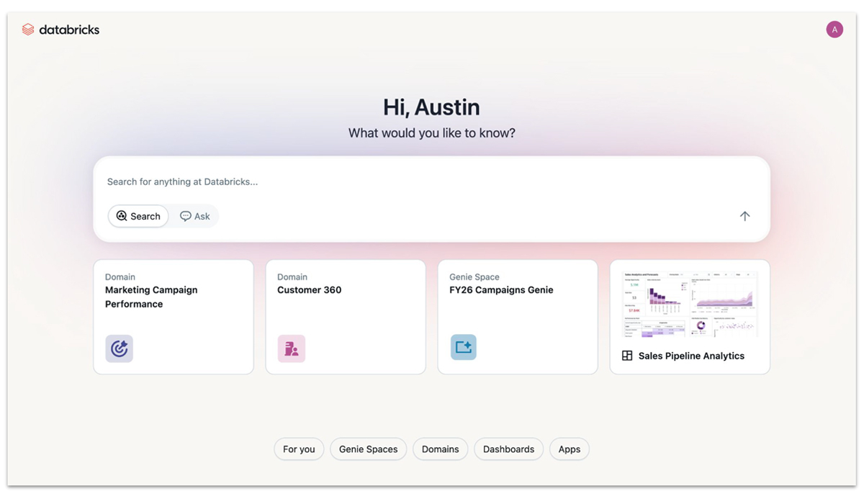
Task: Select the For you filter pill
Action: coord(299,449)
